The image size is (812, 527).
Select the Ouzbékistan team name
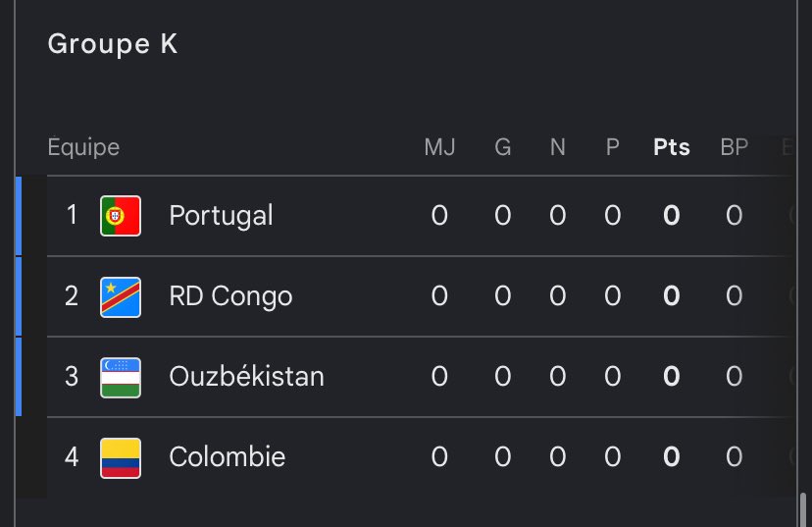[246, 376]
